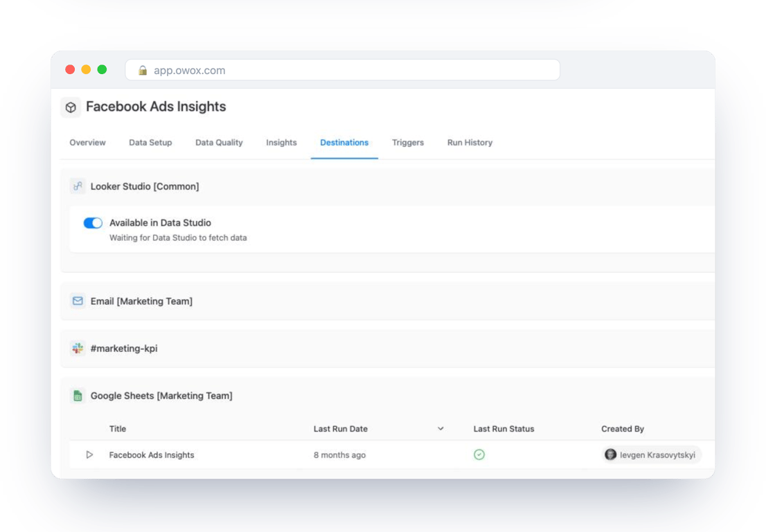
Task: Click Ievgen Krasovytskyi's avatar picture
Action: [x=610, y=455]
